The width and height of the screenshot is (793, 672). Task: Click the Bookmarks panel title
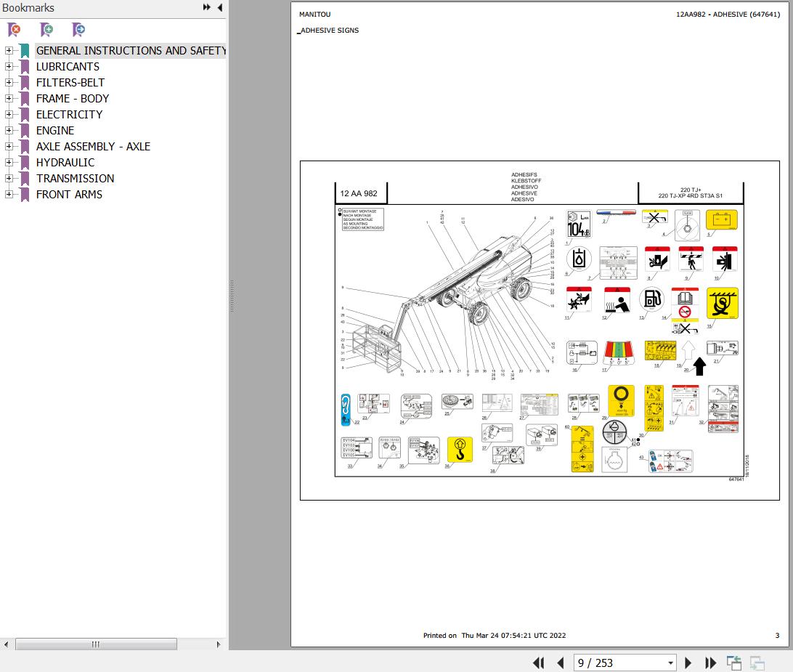pos(28,7)
